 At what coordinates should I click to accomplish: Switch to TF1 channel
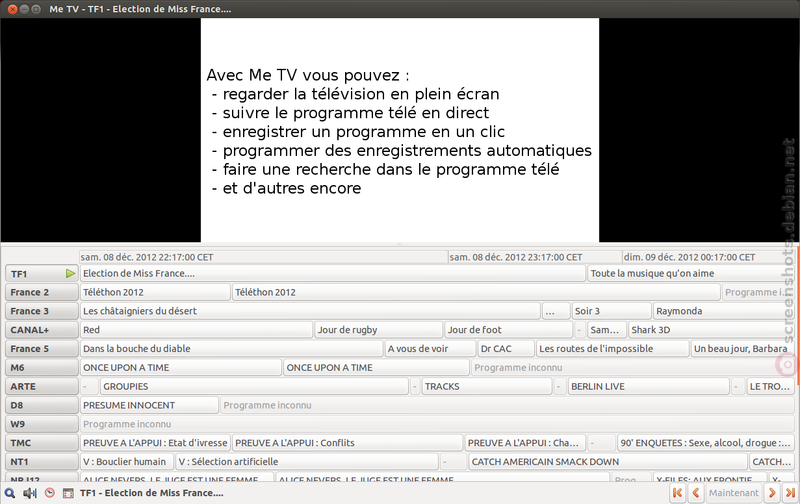[41, 273]
